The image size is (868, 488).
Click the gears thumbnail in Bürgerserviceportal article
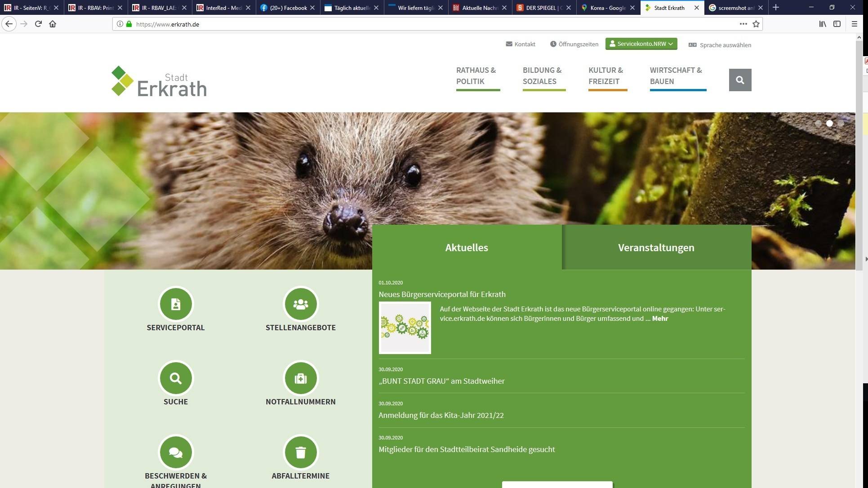(405, 328)
